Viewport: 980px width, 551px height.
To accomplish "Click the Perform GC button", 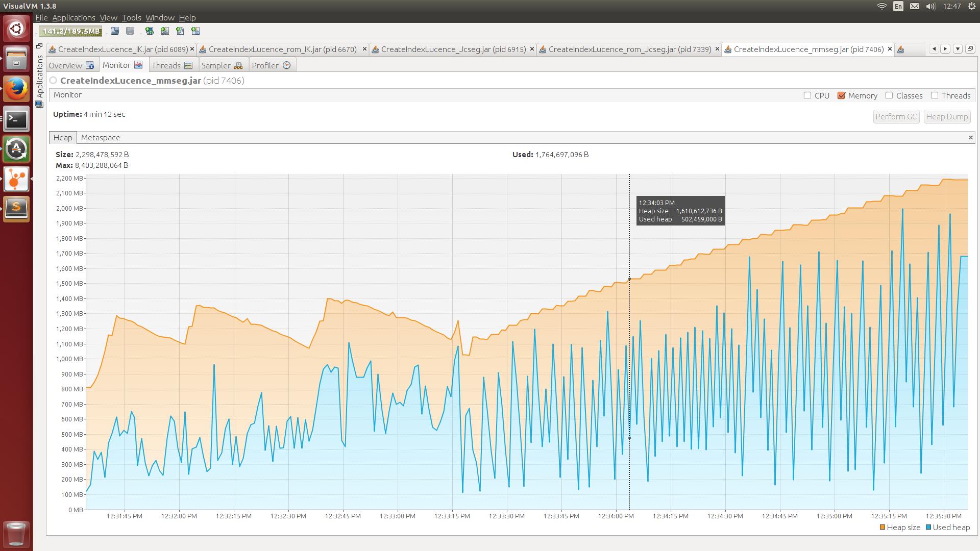I will click(x=896, y=116).
